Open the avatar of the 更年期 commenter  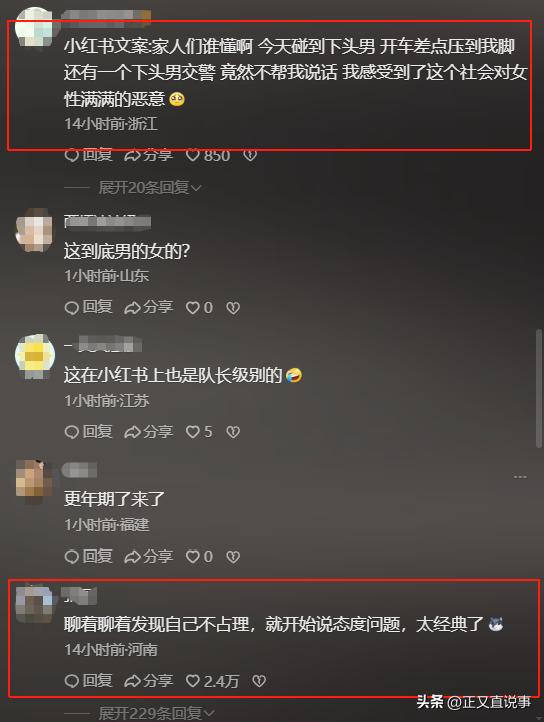pos(35,480)
